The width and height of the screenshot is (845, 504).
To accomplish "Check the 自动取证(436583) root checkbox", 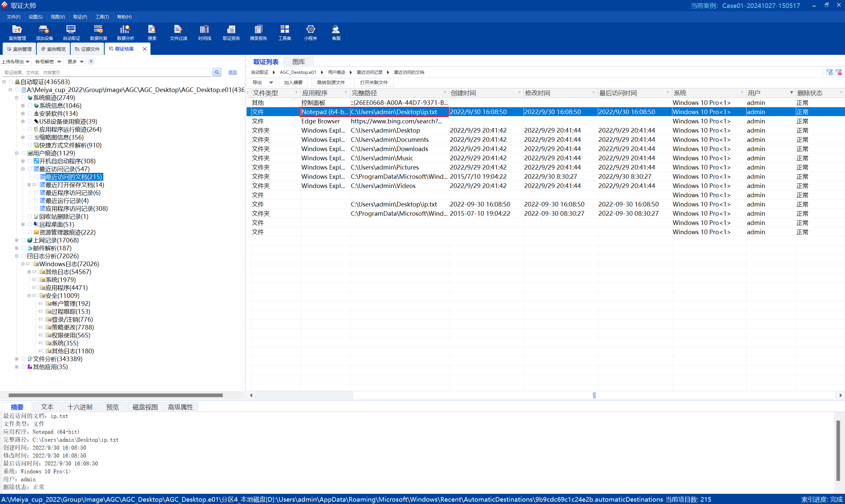I will tap(11, 82).
